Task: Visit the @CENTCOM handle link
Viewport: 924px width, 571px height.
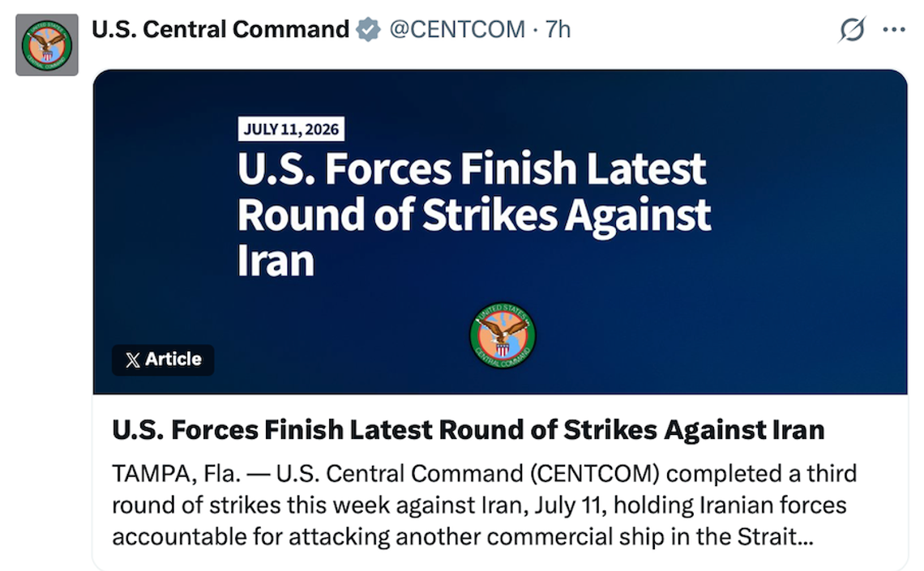Action: [x=457, y=29]
